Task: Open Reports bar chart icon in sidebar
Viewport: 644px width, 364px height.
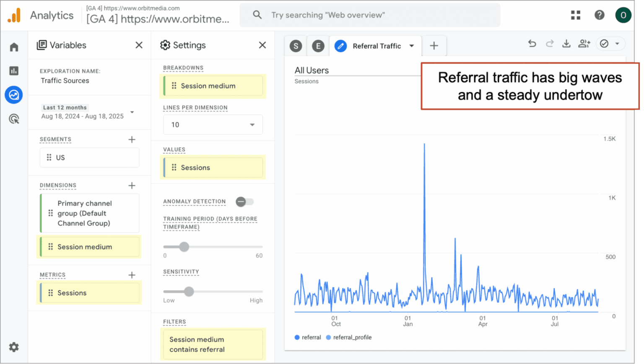Action: pyautogui.click(x=14, y=71)
